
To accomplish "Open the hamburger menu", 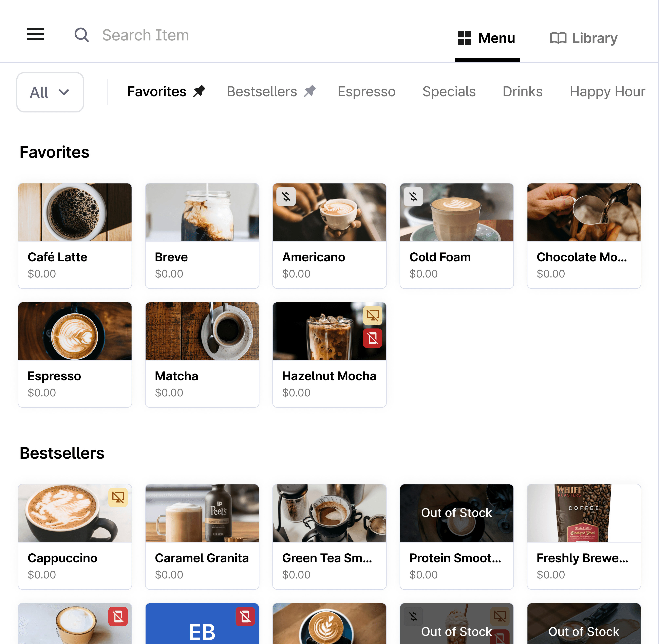I will [x=36, y=34].
